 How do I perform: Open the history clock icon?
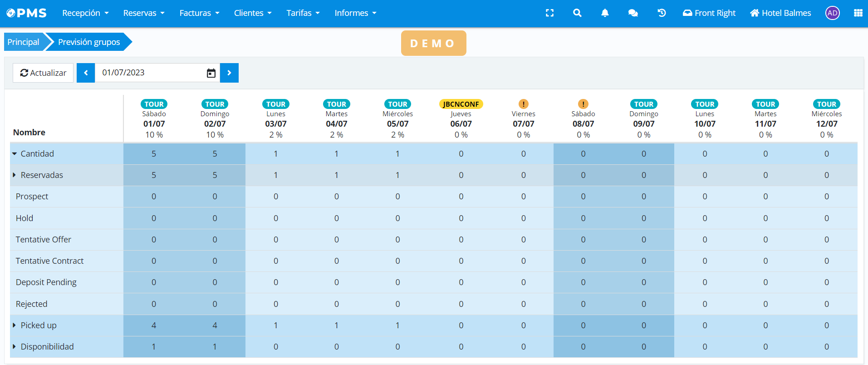[x=662, y=13]
